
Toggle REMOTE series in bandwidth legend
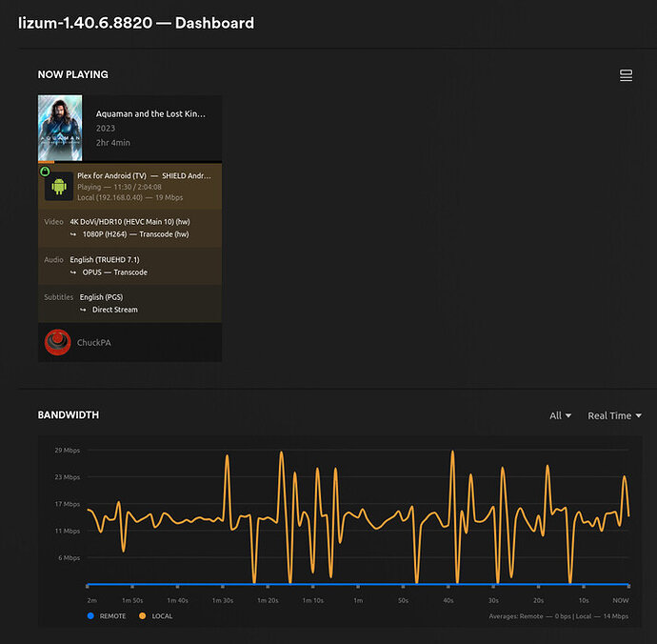pyautogui.click(x=107, y=616)
